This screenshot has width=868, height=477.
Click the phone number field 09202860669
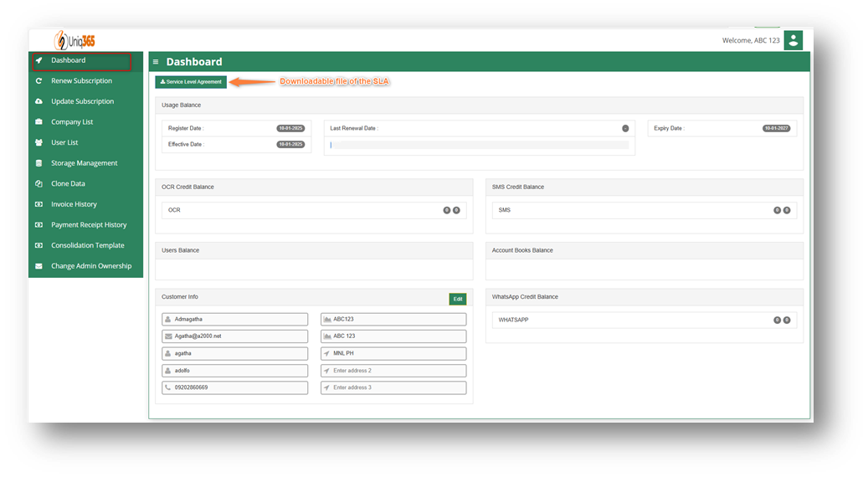click(x=234, y=388)
